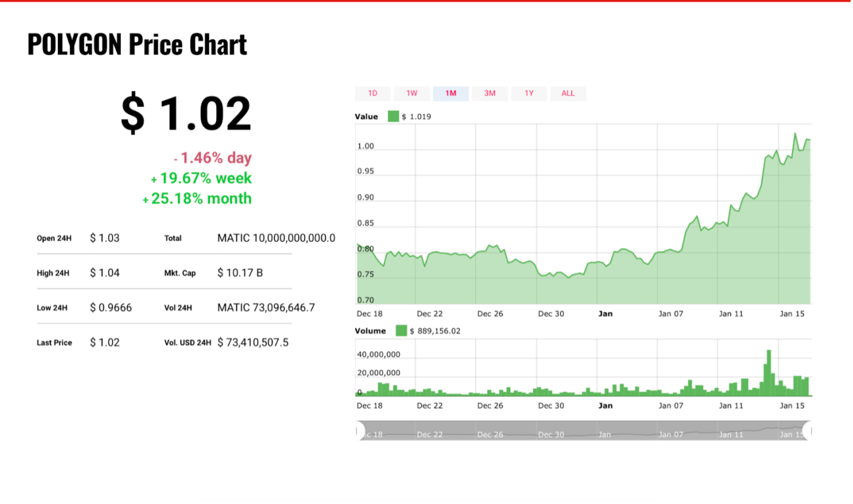The image size is (853, 504).
Task: Click the Low 24H label
Action: [52, 308]
